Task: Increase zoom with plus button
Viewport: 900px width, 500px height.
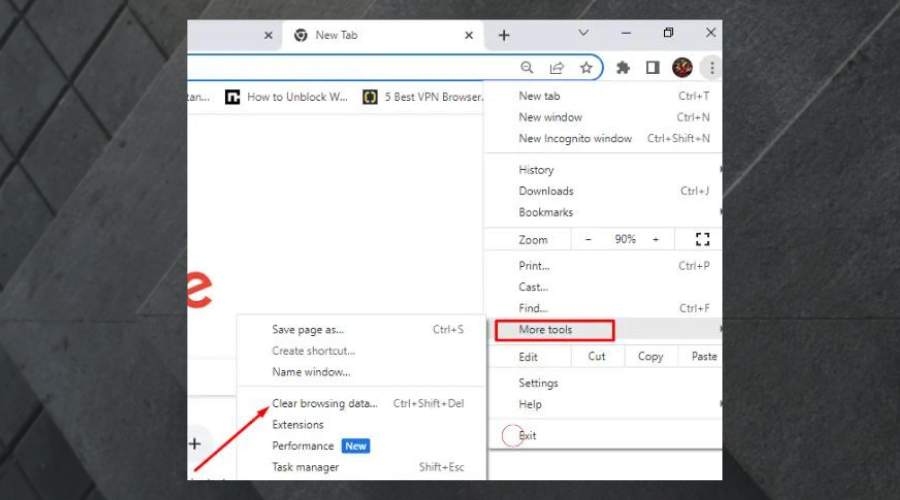Action: [x=655, y=239]
